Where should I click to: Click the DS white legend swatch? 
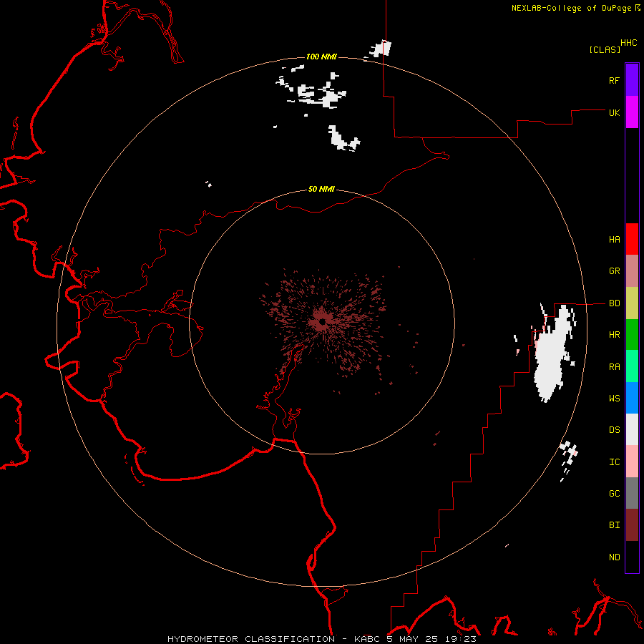tap(632, 429)
